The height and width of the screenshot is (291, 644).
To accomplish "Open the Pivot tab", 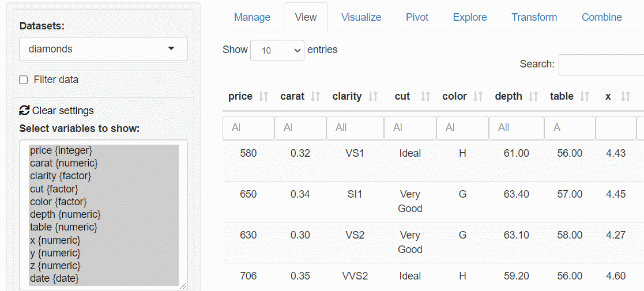I will 417,17.
